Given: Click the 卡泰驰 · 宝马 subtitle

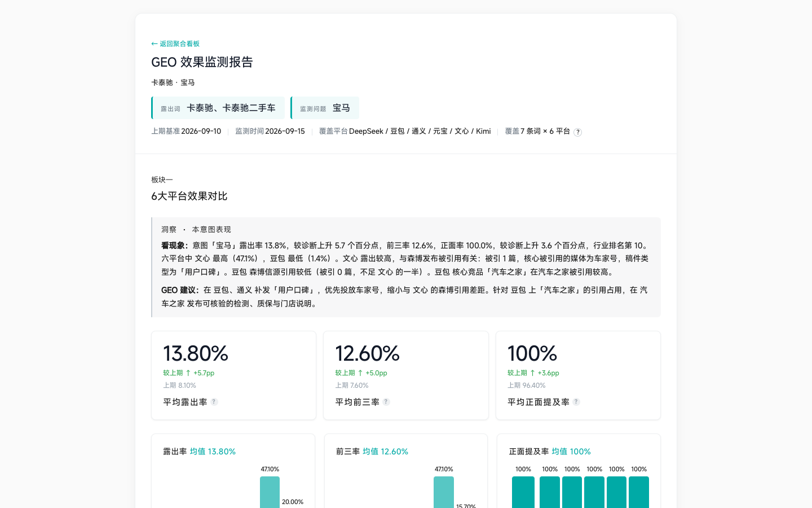Looking at the screenshot, I should click(173, 82).
